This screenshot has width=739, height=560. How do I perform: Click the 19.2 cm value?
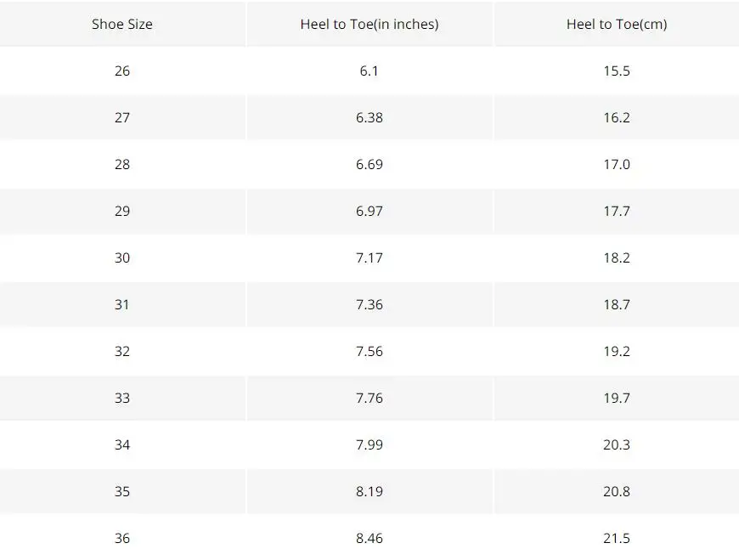pos(617,351)
